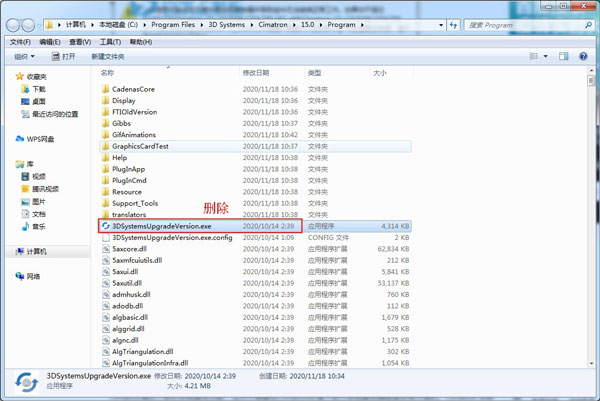600x401 pixels.
Task: Click the Forward navigation arrow button
Action: coord(28,25)
